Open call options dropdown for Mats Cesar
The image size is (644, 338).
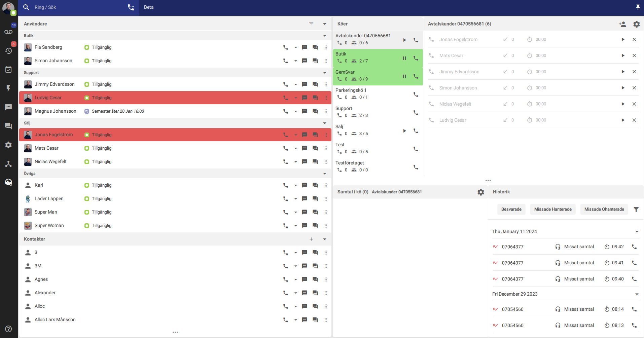296,148
